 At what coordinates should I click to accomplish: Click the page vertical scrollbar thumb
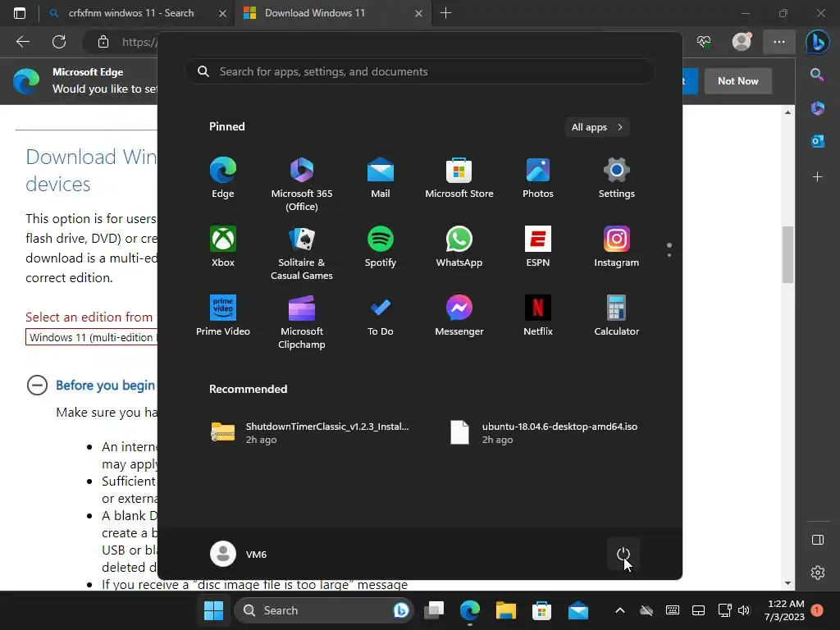[x=787, y=254]
